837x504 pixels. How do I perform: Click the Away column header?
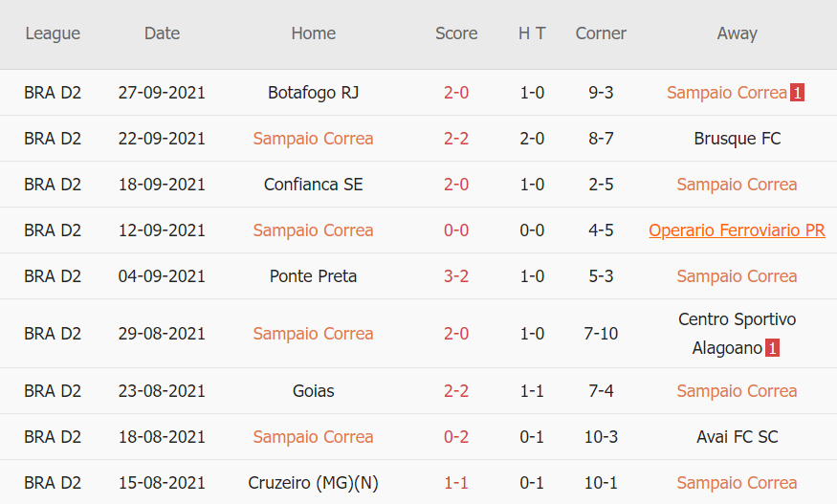pos(737,33)
